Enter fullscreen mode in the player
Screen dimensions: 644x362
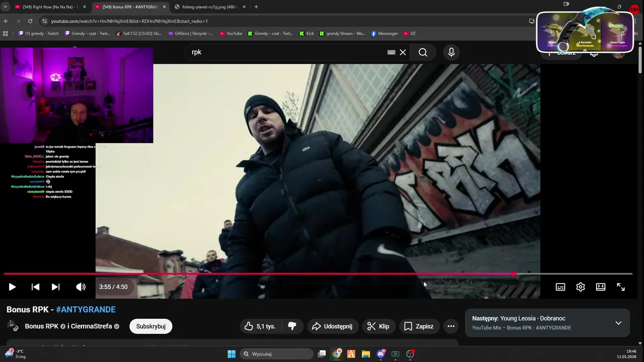621,287
